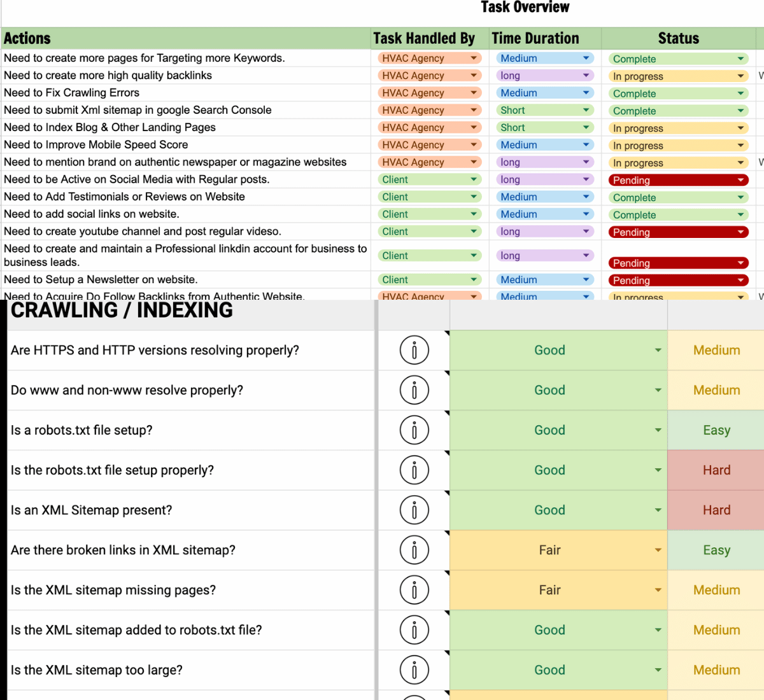Open info icon beside robots.txt file setup question

414,430
